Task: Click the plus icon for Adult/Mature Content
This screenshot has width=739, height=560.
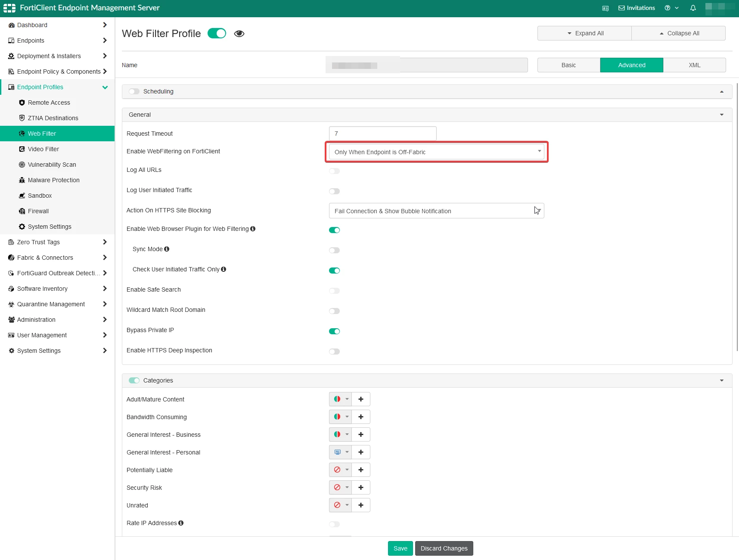Action: click(361, 399)
